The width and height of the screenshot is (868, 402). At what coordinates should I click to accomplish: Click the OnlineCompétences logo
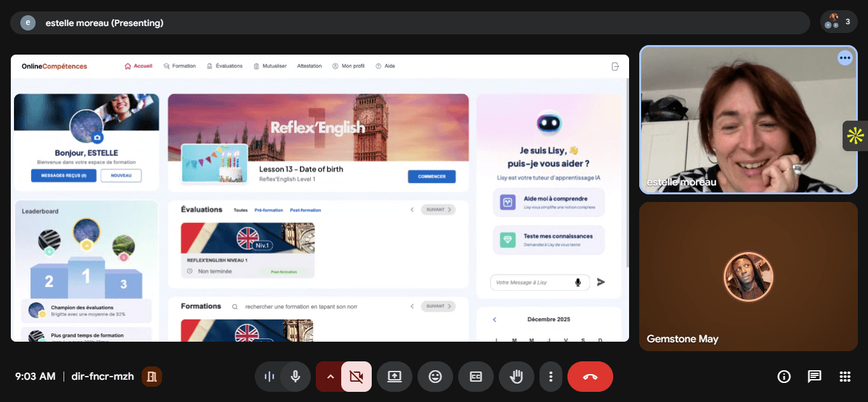[55, 66]
